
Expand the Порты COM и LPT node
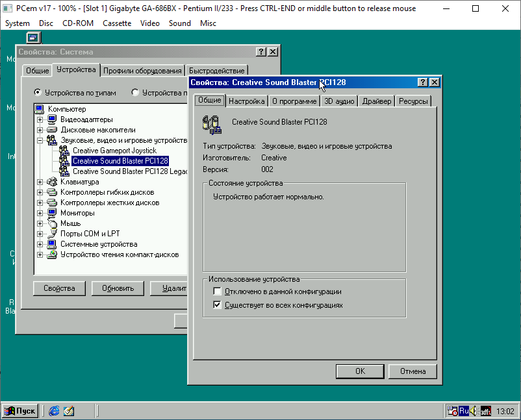[x=40, y=234]
